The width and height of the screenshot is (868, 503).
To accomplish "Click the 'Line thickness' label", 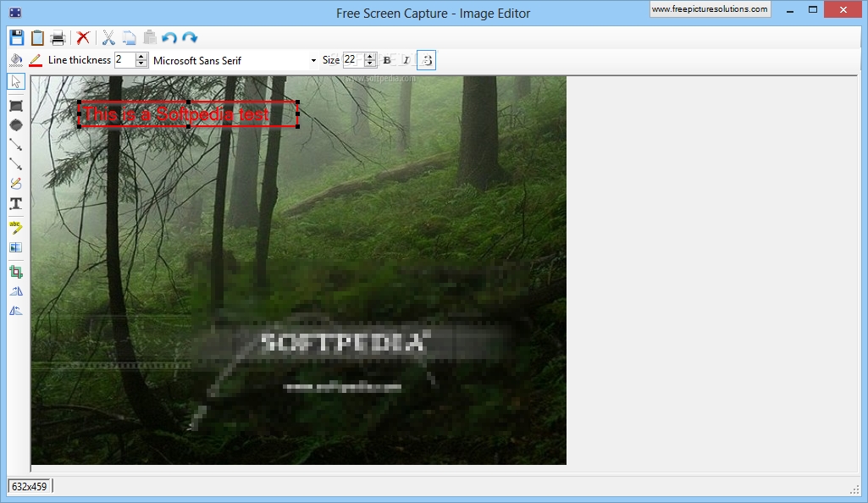I will click(79, 60).
